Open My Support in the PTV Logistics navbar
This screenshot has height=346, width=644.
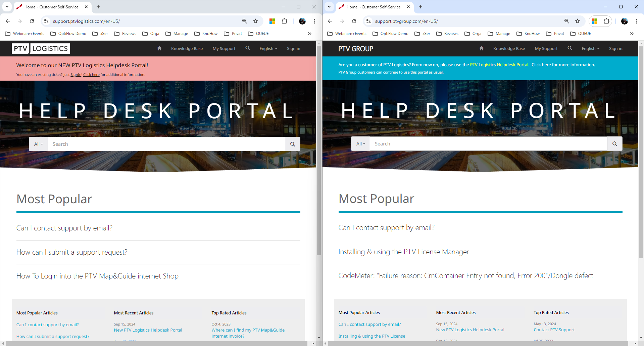224,49
